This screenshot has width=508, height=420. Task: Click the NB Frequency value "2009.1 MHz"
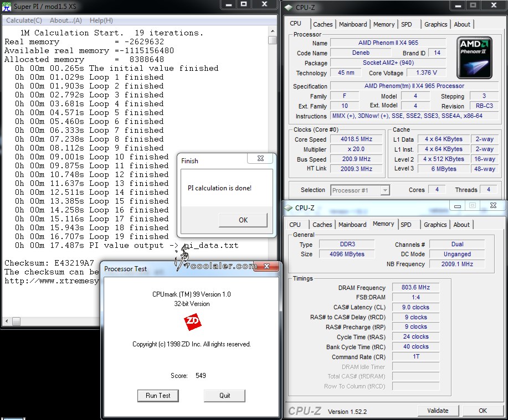click(457, 264)
